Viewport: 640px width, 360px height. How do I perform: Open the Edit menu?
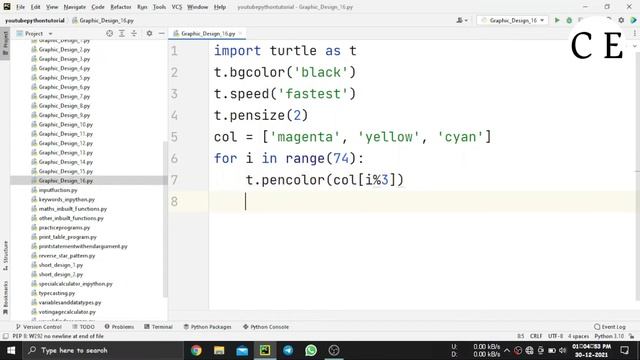tap(36, 7)
